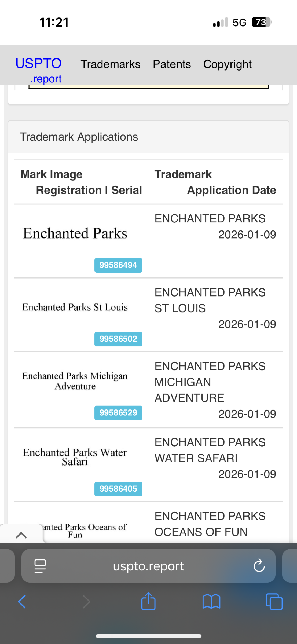View the Enchanted Parks Water Safari image

75,457
